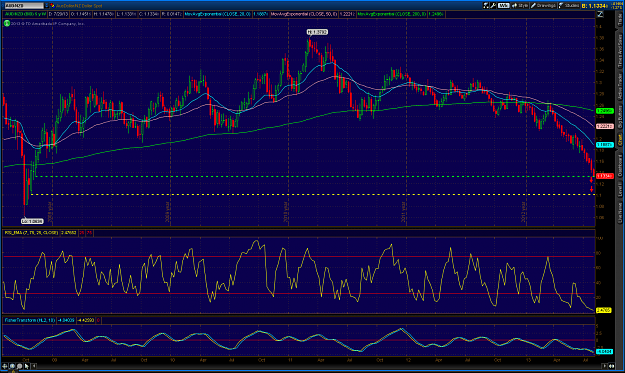Click the colored symbol-link icon beside the symbol box
Image resolution: width=625 pixels, height=373 pixels.
[x=52, y=6]
